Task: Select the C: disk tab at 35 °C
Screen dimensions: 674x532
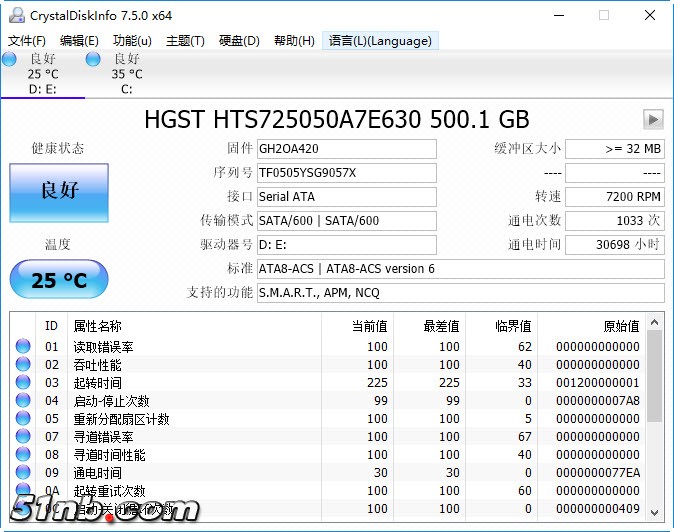Action: (126, 74)
